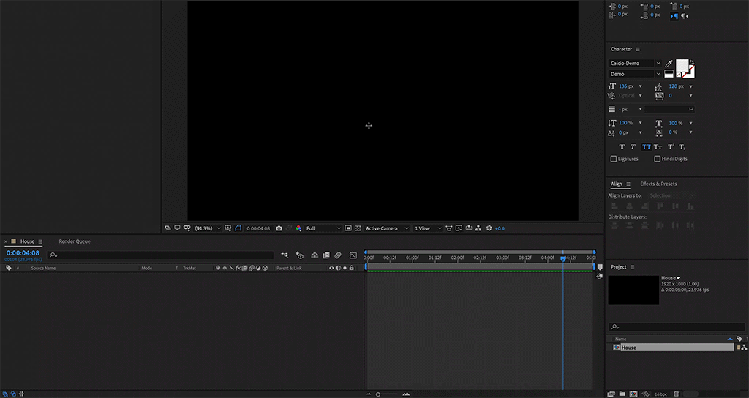Delete selected project item with trash icon

(676, 394)
